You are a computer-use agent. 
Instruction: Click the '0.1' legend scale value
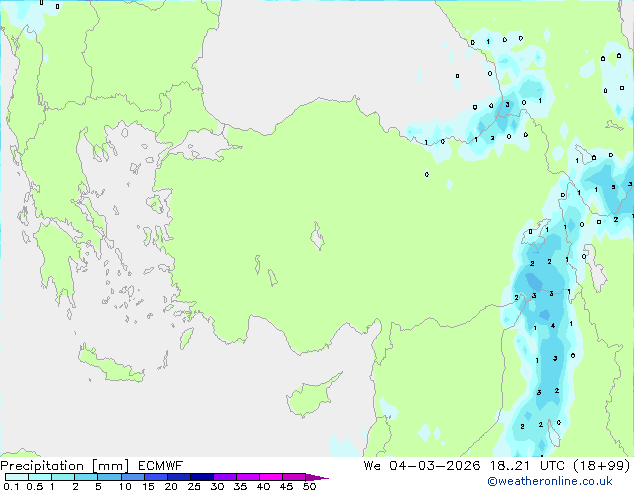(x=11, y=486)
